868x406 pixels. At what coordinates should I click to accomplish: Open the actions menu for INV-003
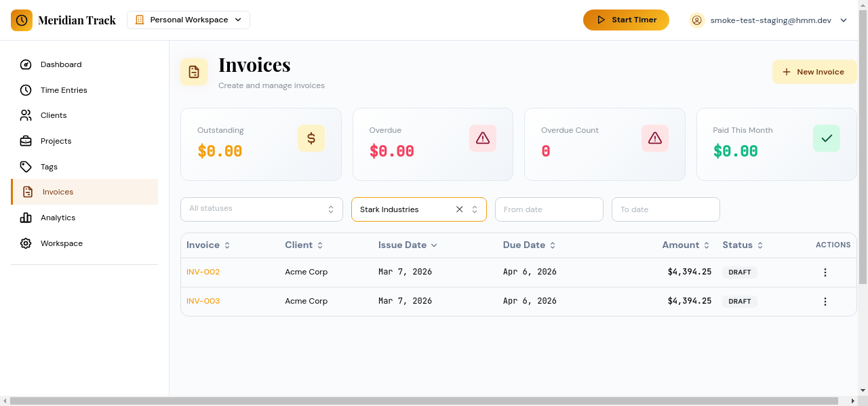click(x=825, y=301)
